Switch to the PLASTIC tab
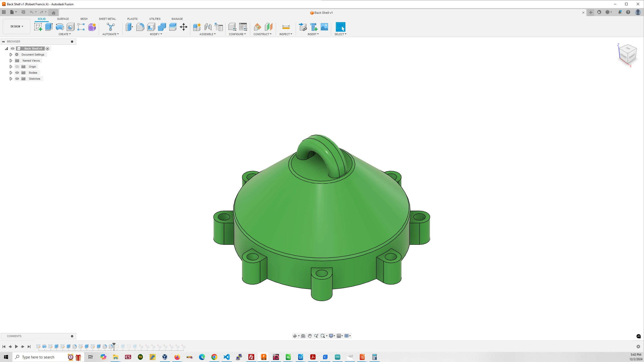The image size is (644, 362). pos(133,19)
